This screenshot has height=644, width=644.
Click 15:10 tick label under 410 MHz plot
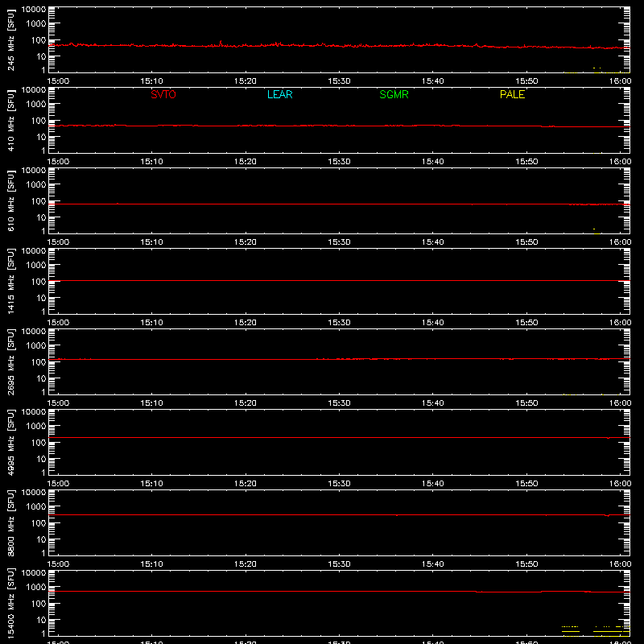(151, 162)
